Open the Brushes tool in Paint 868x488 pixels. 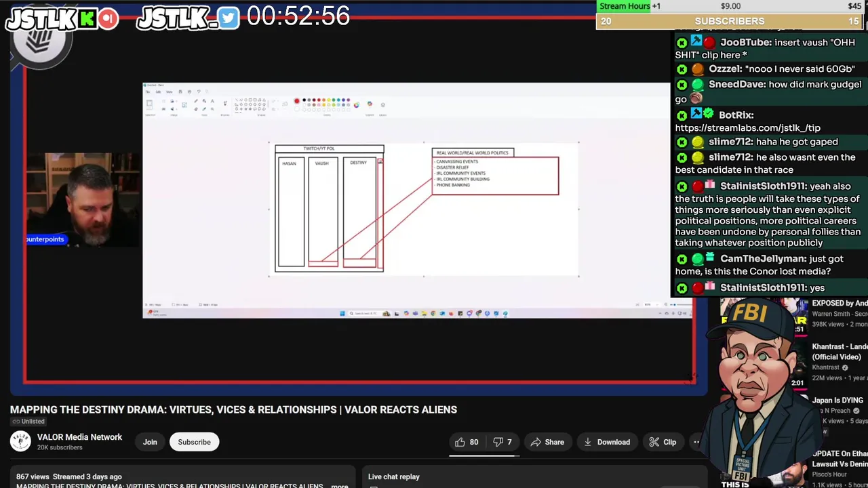coord(225,103)
